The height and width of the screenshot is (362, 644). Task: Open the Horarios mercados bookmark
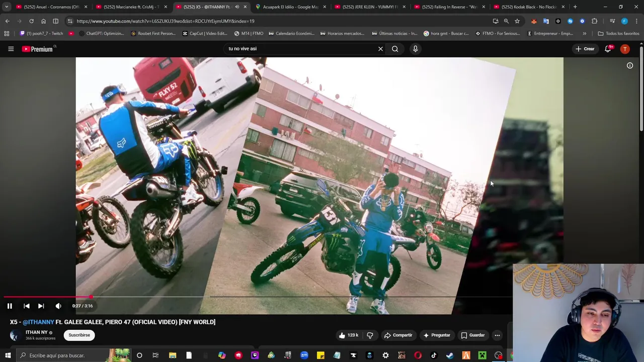pos(342,34)
